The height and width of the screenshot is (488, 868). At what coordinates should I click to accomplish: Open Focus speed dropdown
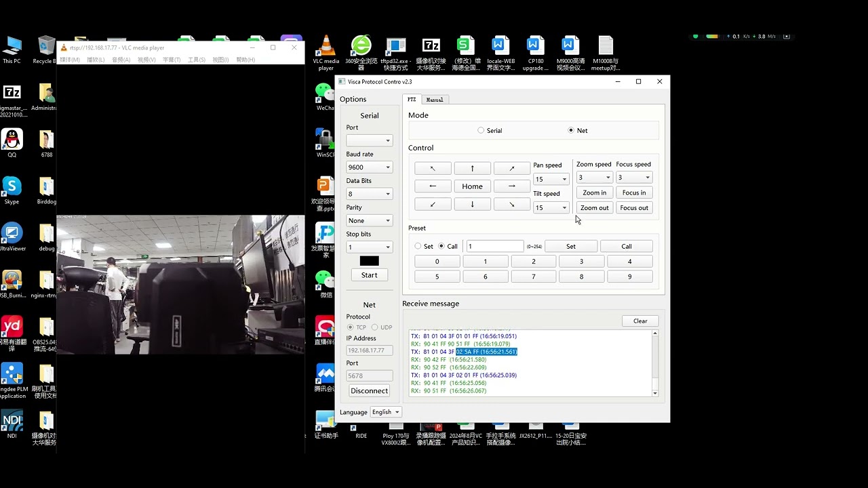pos(634,178)
